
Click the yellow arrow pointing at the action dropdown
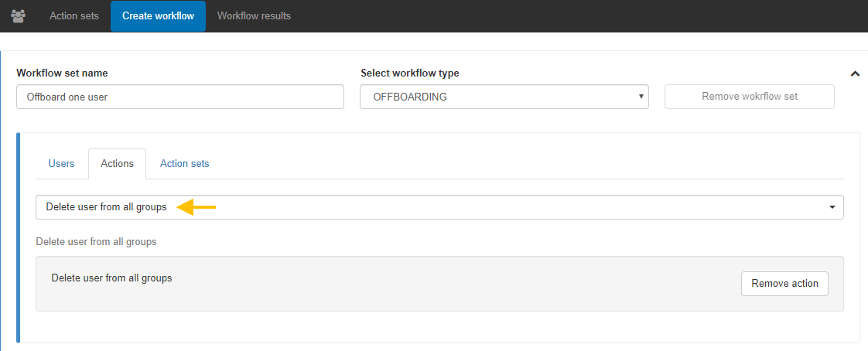coord(196,207)
